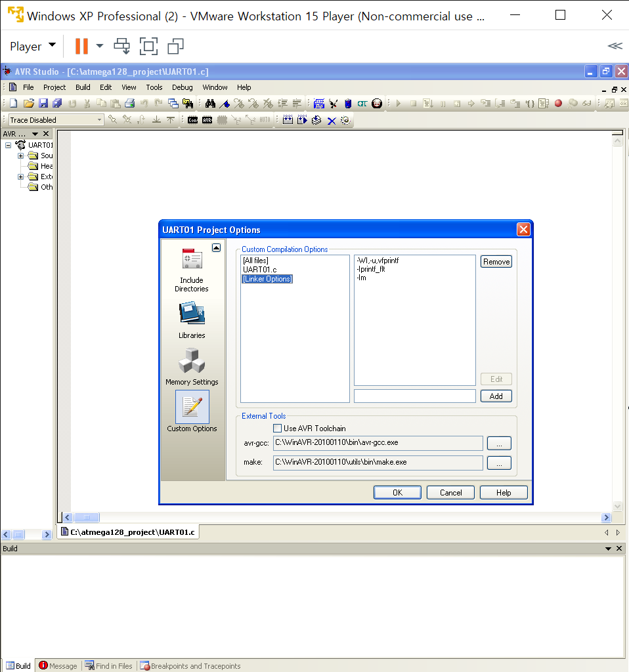Select the -lprintf_flt linker option
Viewport: 629px width, 672px height.
(x=371, y=269)
